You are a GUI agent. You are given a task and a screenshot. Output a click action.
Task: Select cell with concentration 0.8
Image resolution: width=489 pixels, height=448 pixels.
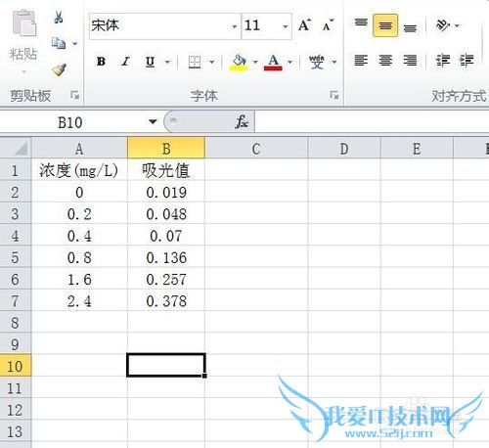[79, 257]
